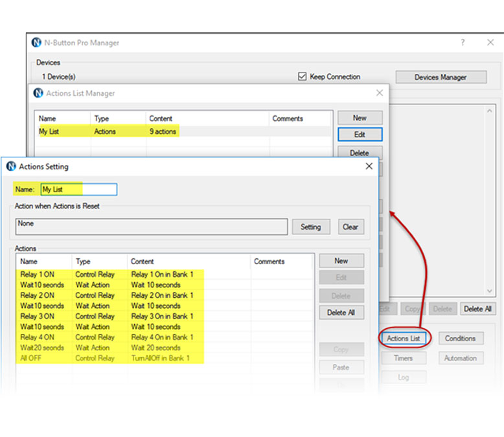Click Edit in Actions List Manager
Image resolution: width=504 pixels, height=437 pixels.
coord(360,134)
